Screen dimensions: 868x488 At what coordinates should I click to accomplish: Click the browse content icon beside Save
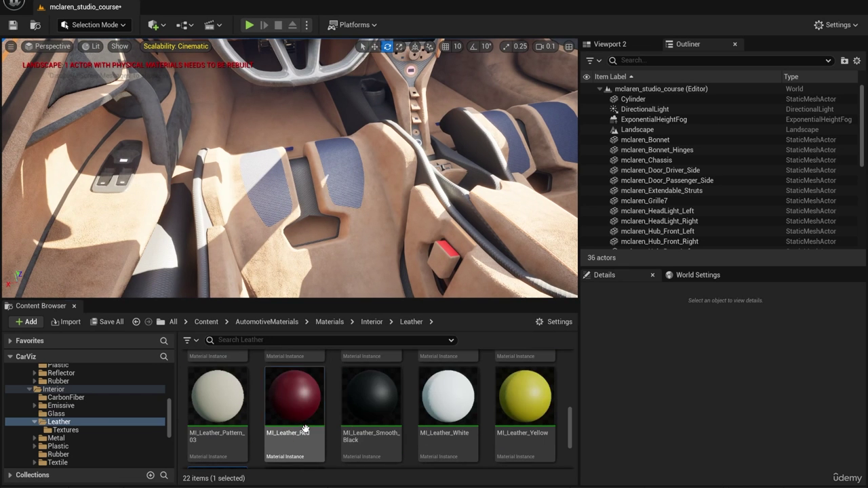35,25
